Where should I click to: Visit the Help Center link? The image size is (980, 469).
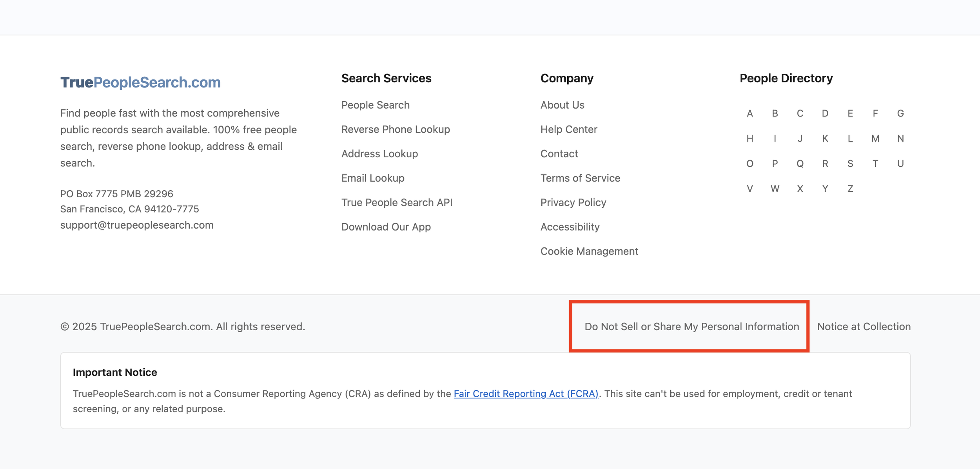568,129
